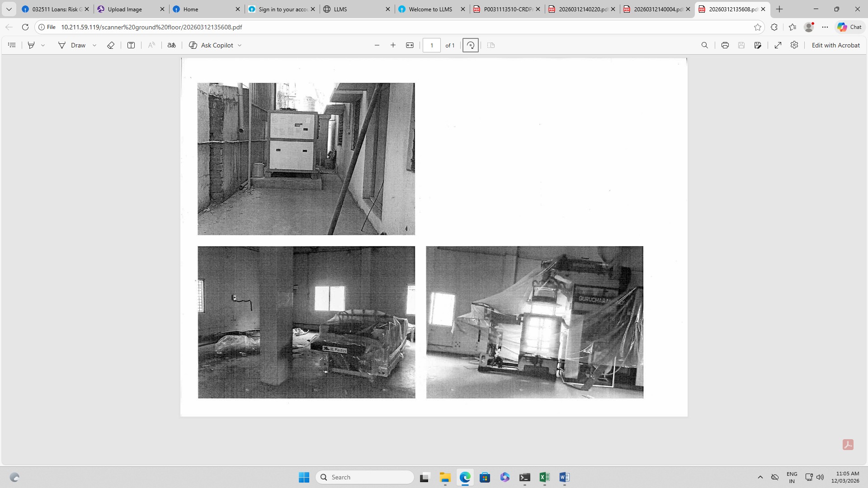Screen dimensions: 868x488
Task: Click the taskbar Search box
Action: 365,477
